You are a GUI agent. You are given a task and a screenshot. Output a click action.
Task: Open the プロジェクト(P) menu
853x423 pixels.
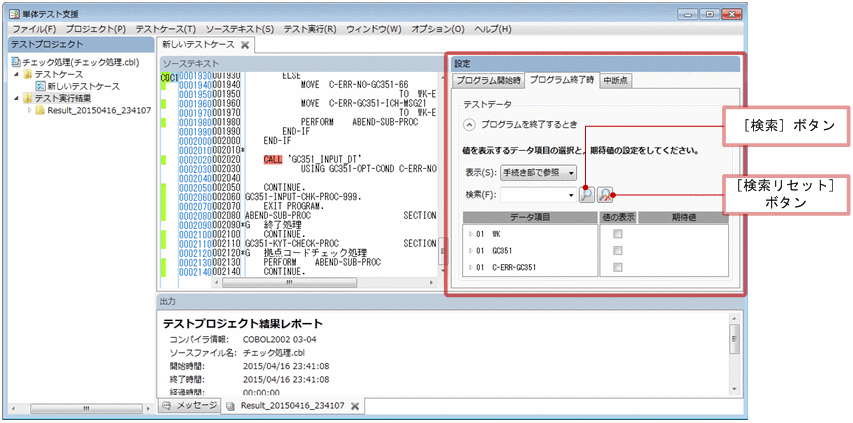pyautogui.click(x=96, y=29)
